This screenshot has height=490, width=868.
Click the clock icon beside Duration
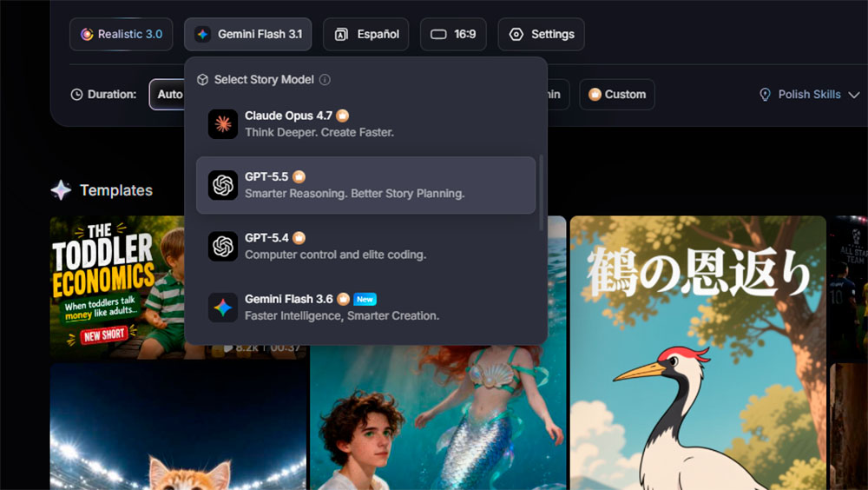(76, 94)
